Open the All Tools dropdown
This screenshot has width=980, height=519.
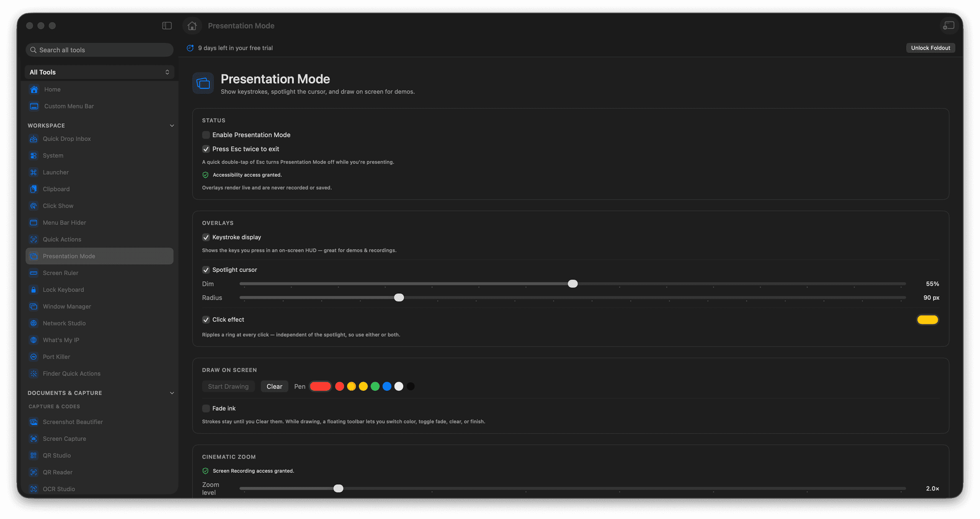click(100, 72)
